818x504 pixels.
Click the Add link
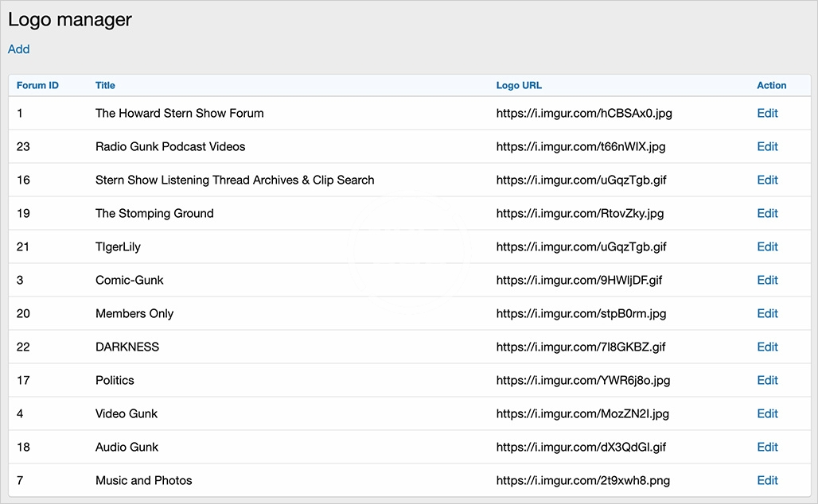(x=18, y=49)
